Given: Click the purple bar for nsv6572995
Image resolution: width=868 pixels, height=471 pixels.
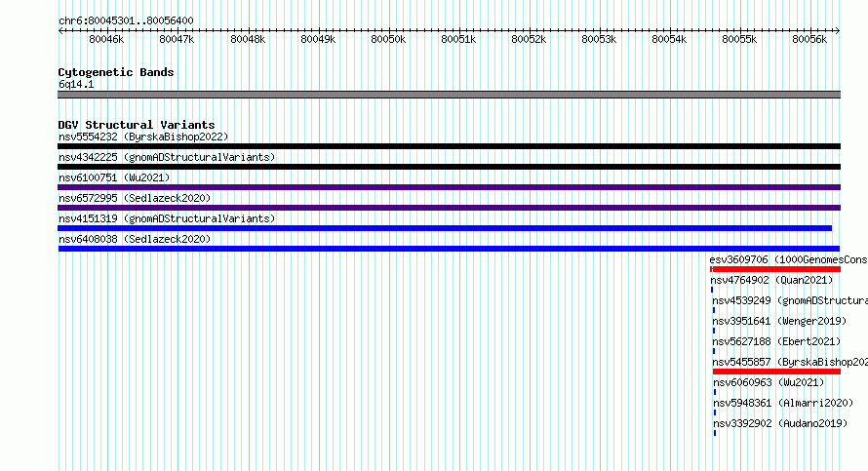Looking at the screenshot, I should (449, 208).
